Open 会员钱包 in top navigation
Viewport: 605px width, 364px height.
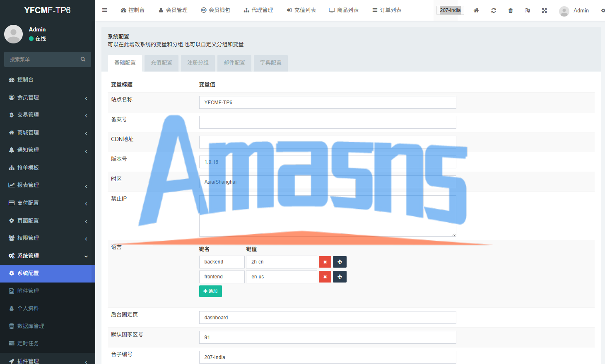(x=215, y=10)
